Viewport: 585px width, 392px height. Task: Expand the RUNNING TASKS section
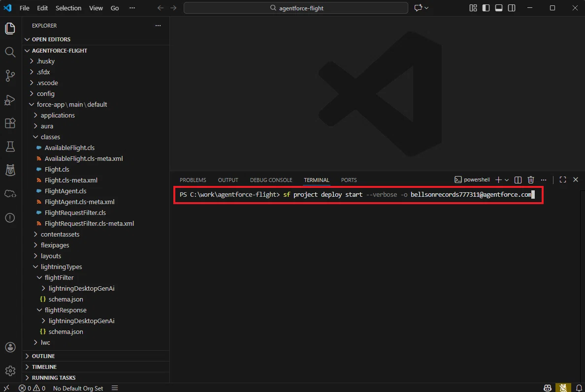click(53, 378)
